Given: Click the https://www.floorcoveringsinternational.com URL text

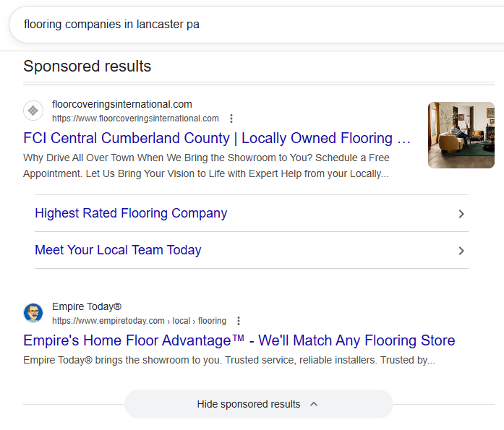Looking at the screenshot, I should point(135,119).
